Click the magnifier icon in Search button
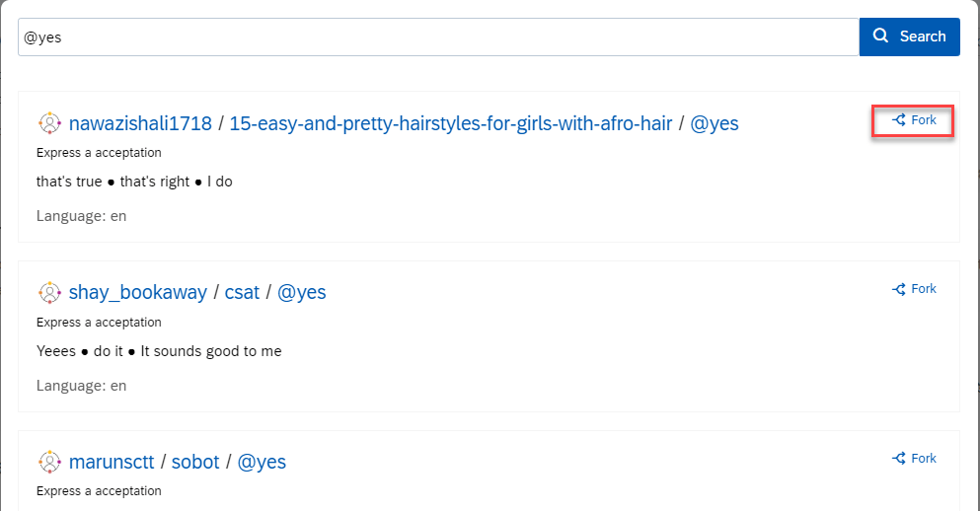 click(881, 36)
